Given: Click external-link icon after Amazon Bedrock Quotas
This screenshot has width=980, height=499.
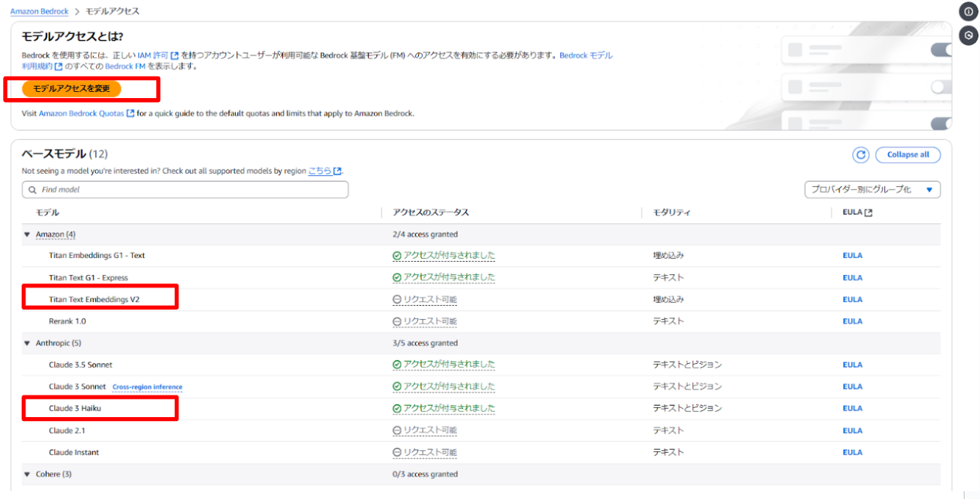Looking at the screenshot, I should pos(130,114).
